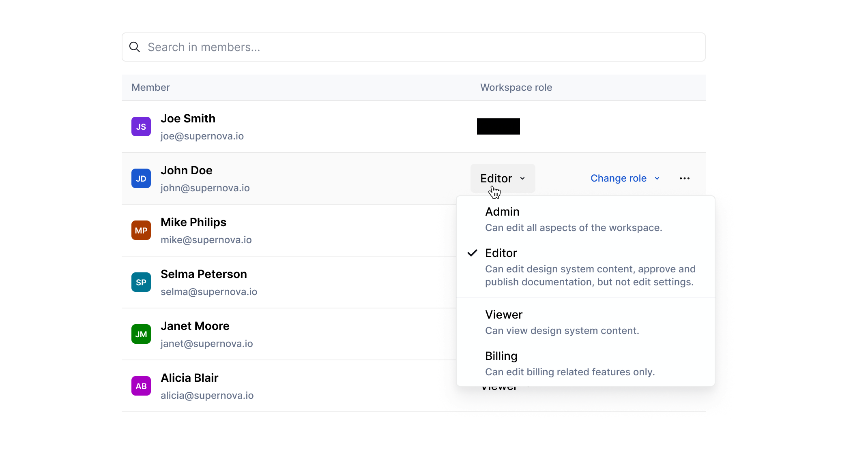
Task: Open the Editor role dropdown for John Doe
Action: click(502, 178)
